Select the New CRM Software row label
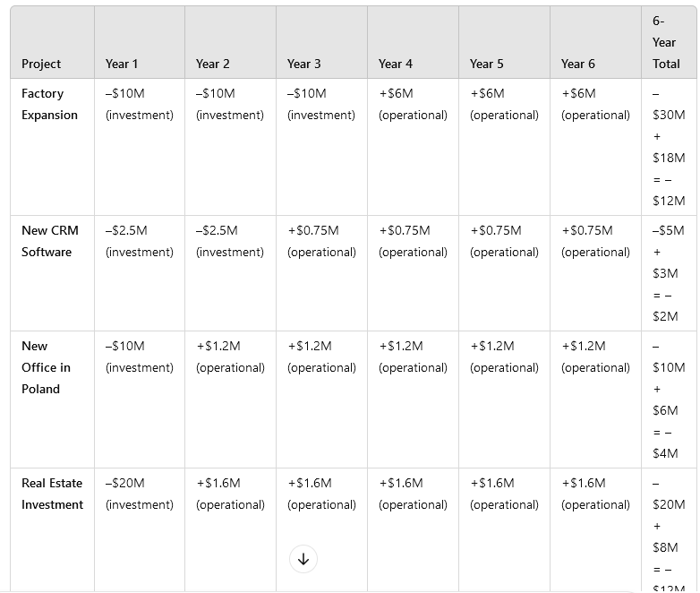700x593 pixels. [x=50, y=241]
